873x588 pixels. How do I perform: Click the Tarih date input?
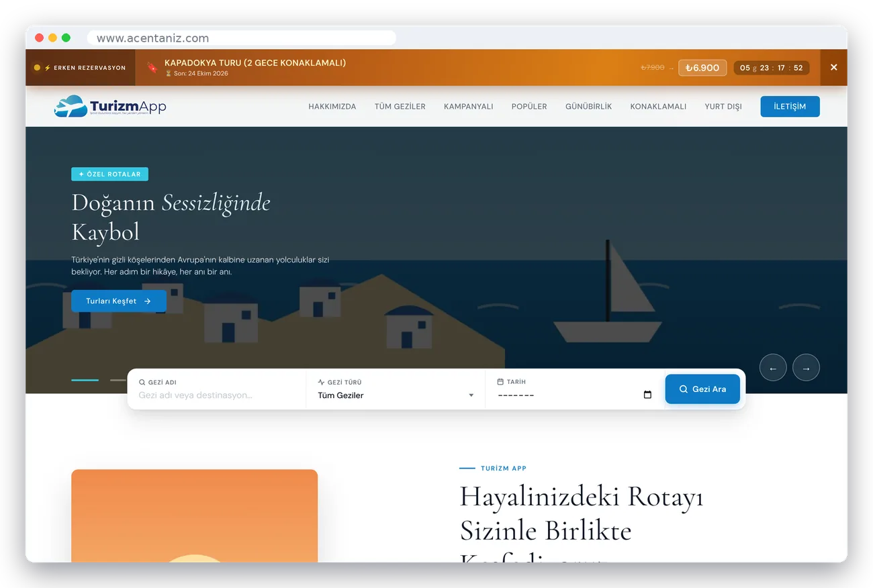point(575,395)
